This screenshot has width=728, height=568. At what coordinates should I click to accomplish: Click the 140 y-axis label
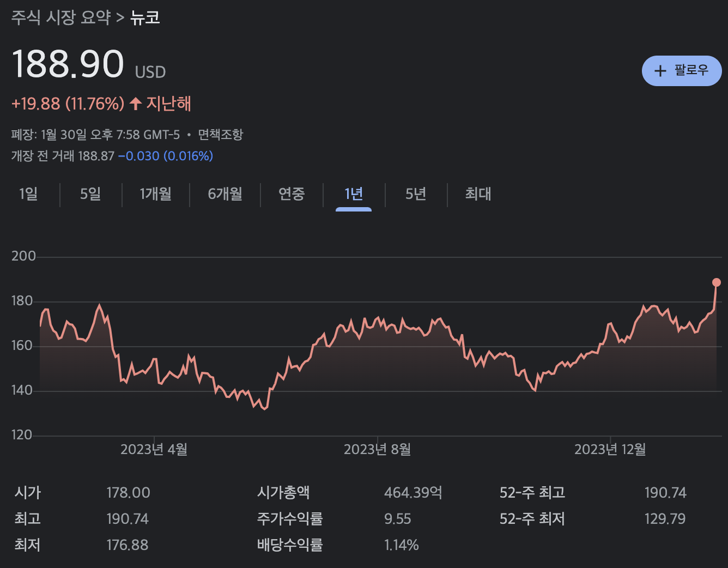pyautogui.click(x=22, y=390)
